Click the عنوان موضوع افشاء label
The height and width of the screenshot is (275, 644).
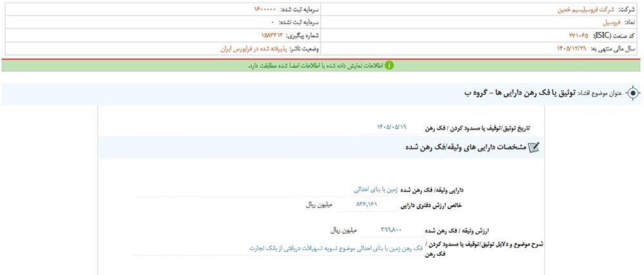point(601,94)
